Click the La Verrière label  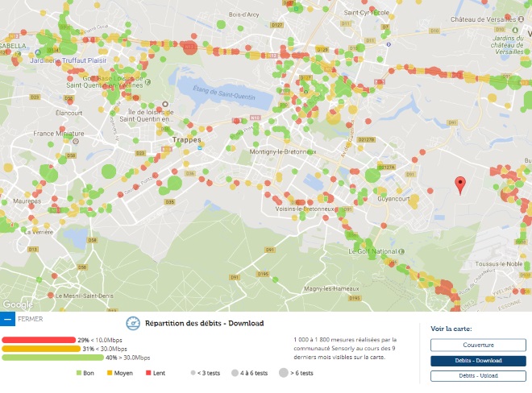(x=39, y=232)
